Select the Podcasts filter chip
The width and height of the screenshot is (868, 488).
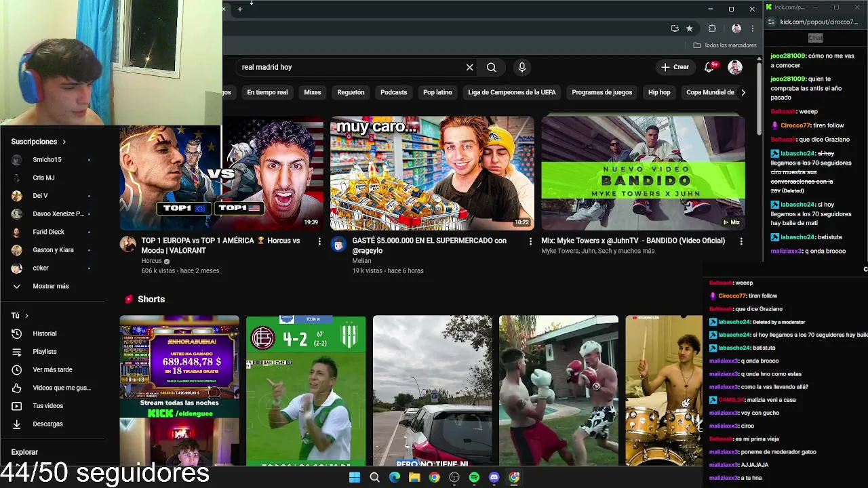[x=394, y=92]
